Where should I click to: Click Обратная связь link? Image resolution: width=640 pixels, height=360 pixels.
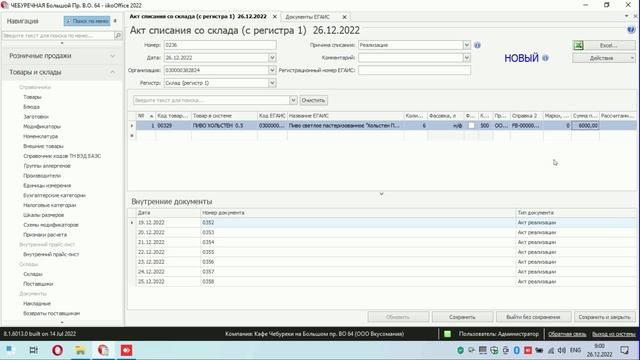tap(567, 334)
